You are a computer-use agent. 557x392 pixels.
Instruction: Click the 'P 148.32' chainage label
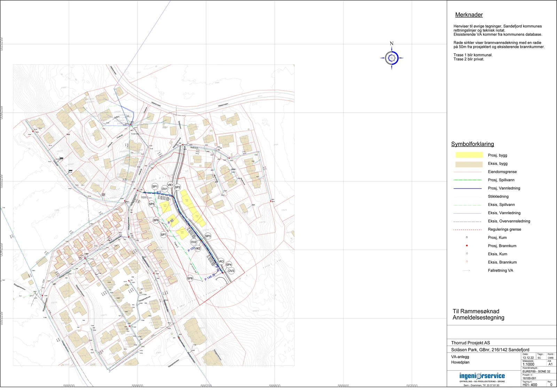210,277
